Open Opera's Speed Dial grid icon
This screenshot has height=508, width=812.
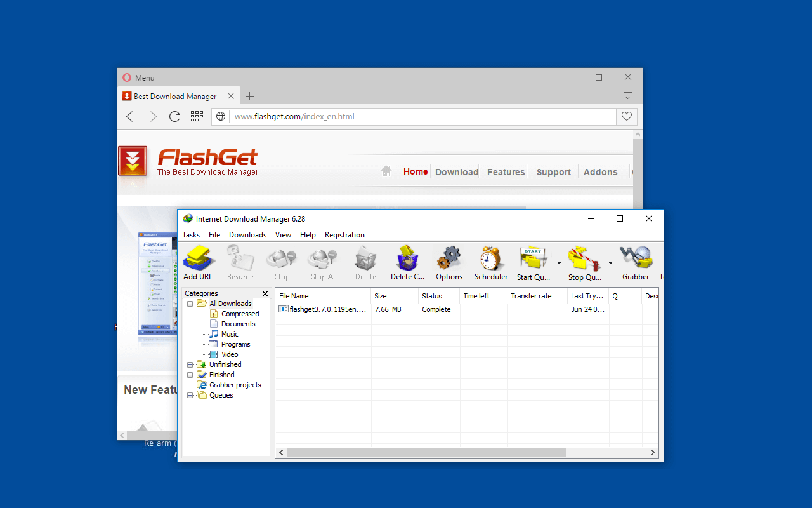click(x=197, y=116)
